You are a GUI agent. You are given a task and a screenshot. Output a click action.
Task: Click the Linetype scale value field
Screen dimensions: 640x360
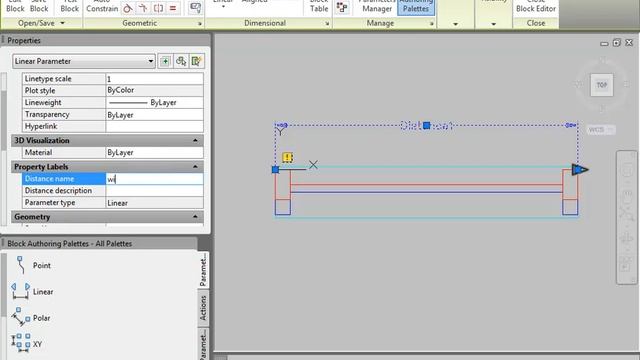pos(154,79)
